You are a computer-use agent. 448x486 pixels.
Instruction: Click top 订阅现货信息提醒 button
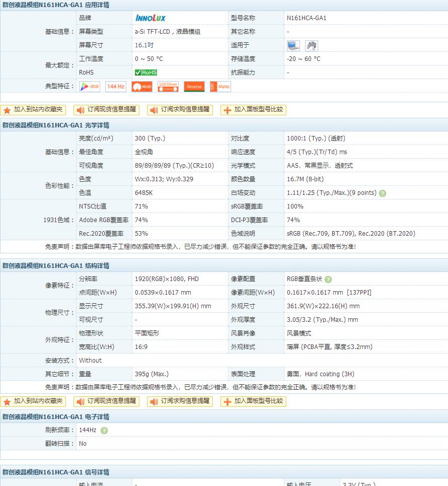pos(107,110)
